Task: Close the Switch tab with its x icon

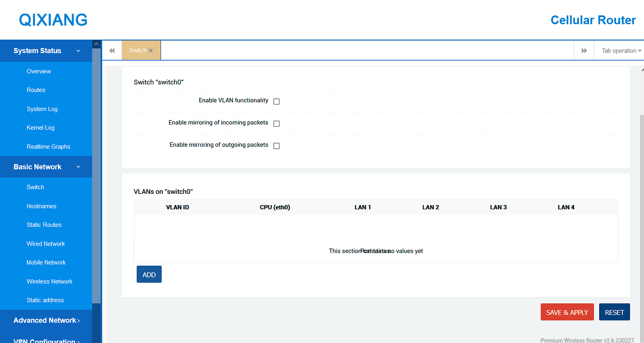Action: (x=151, y=51)
